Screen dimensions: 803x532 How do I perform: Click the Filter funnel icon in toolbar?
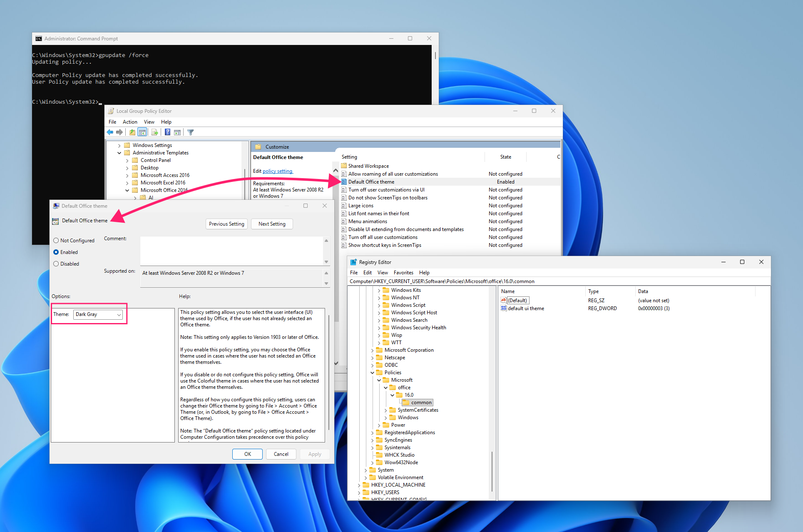coord(191,132)
